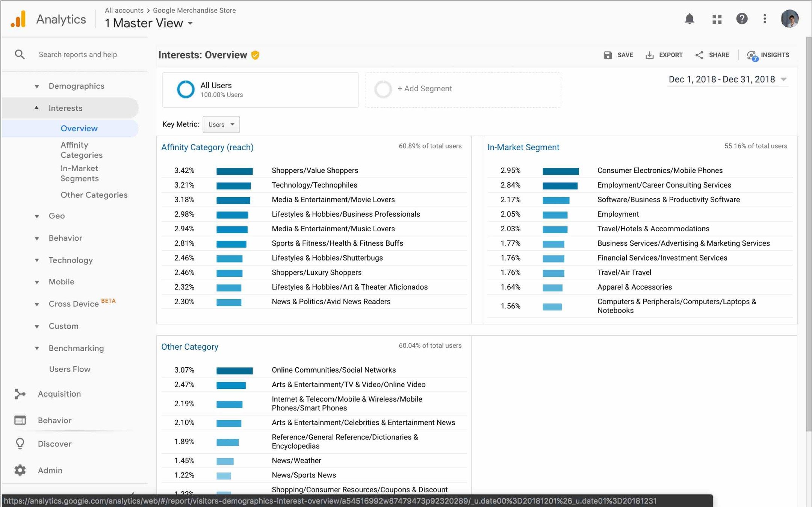Select In-Market Segments in sidebar
Screen dimensions: 812x507
(x=79, y=174)
